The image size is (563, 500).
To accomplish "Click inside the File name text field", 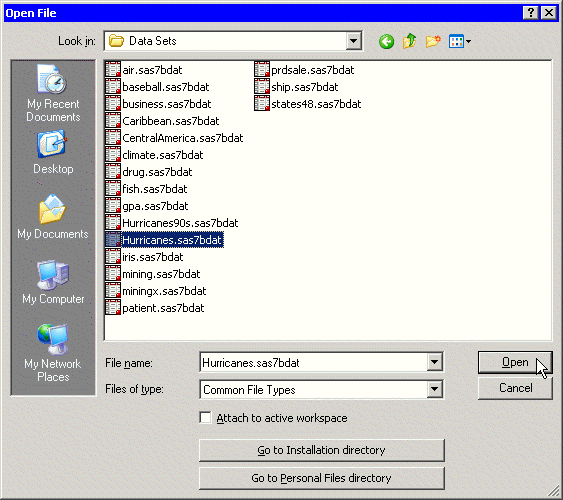I will click(313, 363).
